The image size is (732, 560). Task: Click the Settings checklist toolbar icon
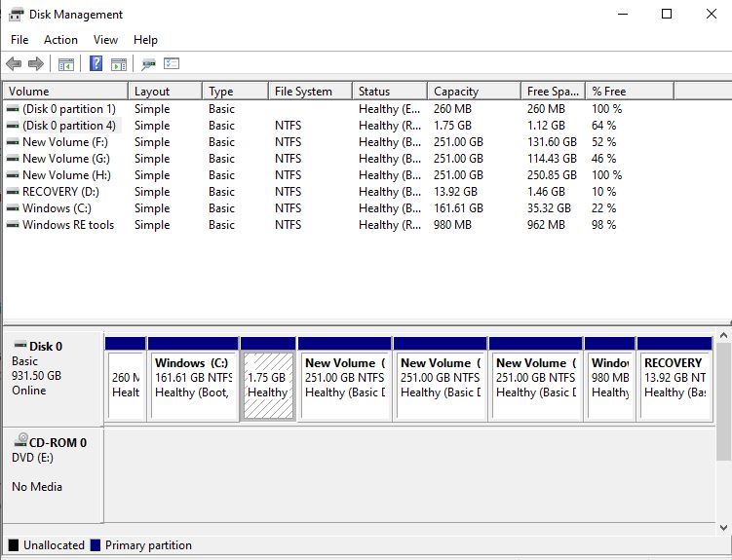(172, 63)
